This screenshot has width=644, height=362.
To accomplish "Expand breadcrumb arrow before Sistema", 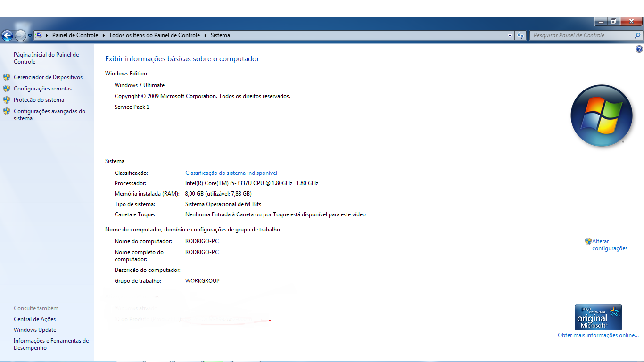I will pyautogui.click(x=206, y=35).
